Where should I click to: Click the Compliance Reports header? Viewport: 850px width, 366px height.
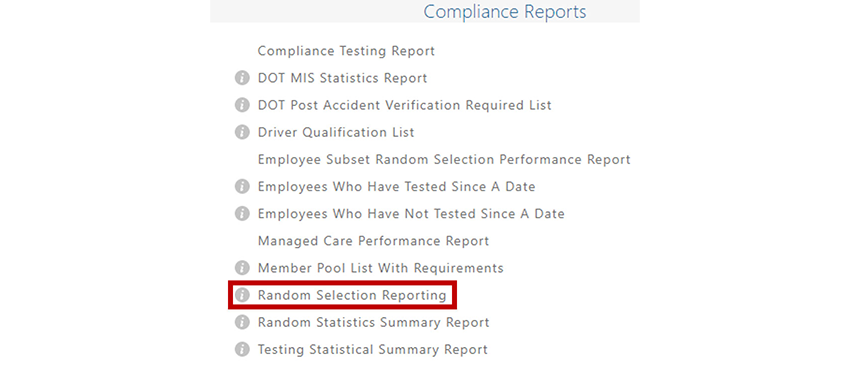[505, 11]
